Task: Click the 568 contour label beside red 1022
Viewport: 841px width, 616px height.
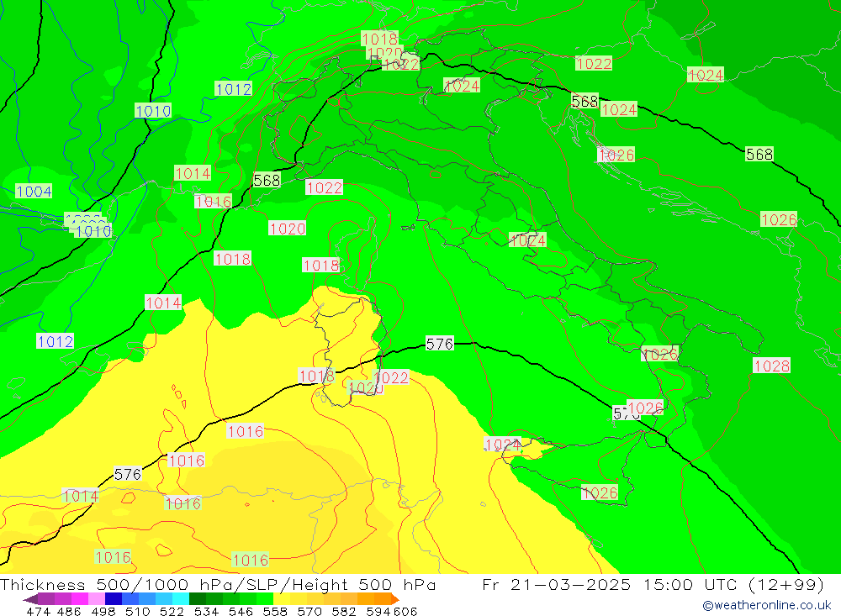Action: (267, 180)
